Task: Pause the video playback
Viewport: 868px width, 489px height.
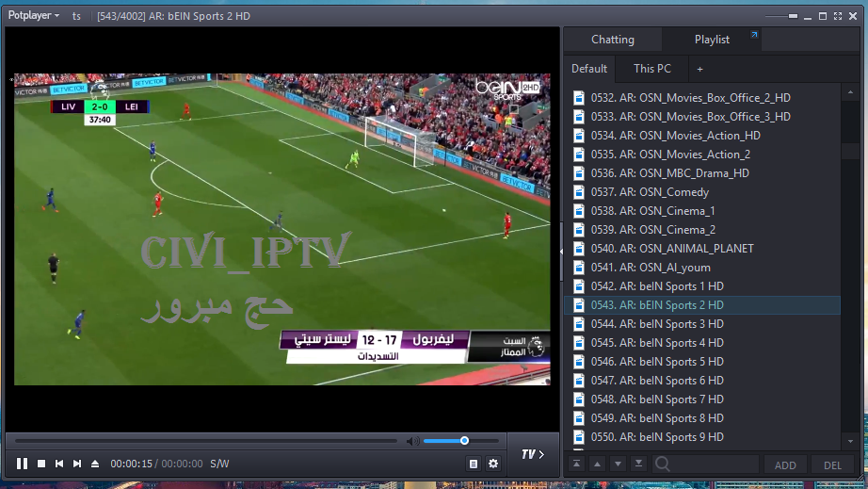Action: [22, 464]
